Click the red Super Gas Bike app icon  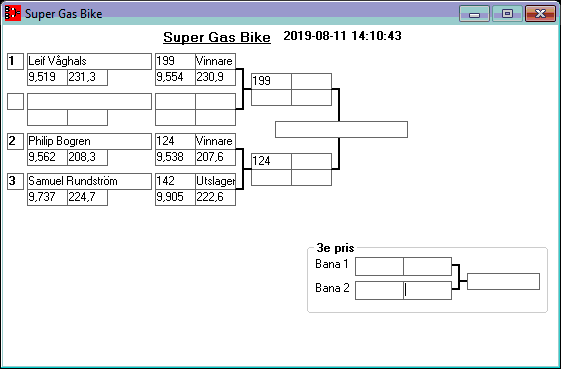[13, 14]
